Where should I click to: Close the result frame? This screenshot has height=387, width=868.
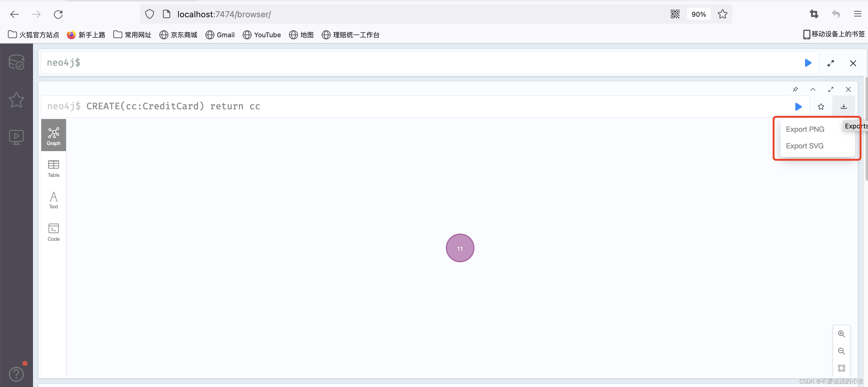tap(848, 89)
